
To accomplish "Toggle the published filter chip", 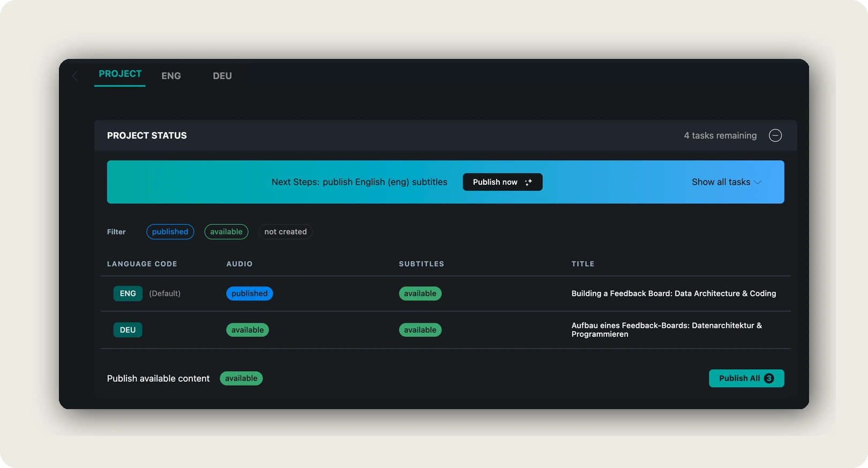I will (x=170, y=232).
